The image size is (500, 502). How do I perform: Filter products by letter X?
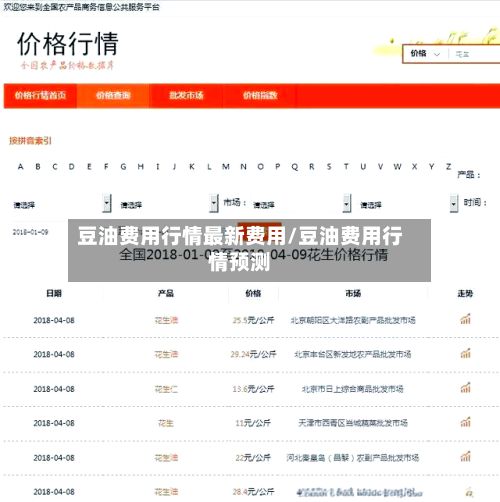pos(415,166)
